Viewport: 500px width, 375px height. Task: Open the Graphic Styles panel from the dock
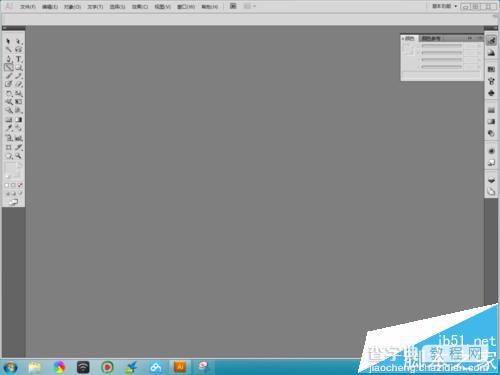tap(491, 163)
